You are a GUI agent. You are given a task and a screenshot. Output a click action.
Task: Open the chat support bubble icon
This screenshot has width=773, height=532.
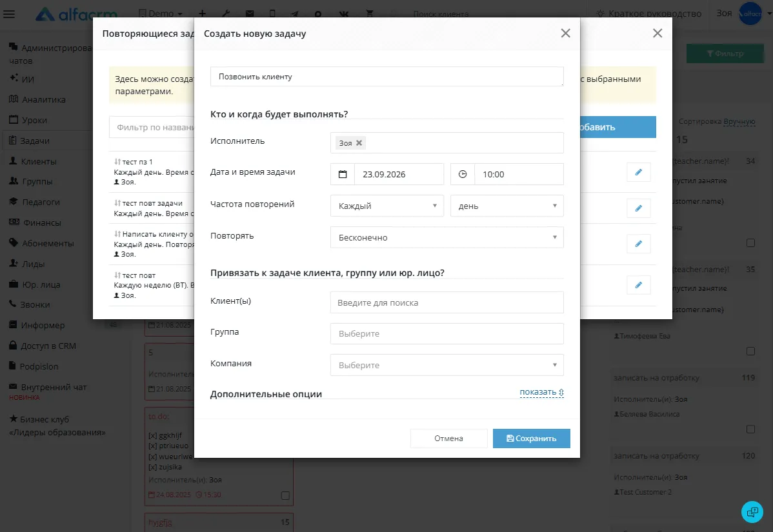pyautogui.click(x=752, y=512)
